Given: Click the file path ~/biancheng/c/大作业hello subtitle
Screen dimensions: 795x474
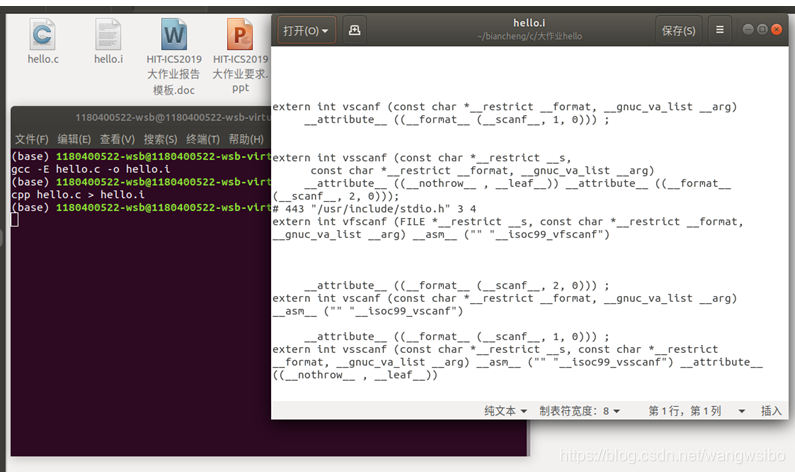Looking at the screenshot, I should tap(529, 37).
